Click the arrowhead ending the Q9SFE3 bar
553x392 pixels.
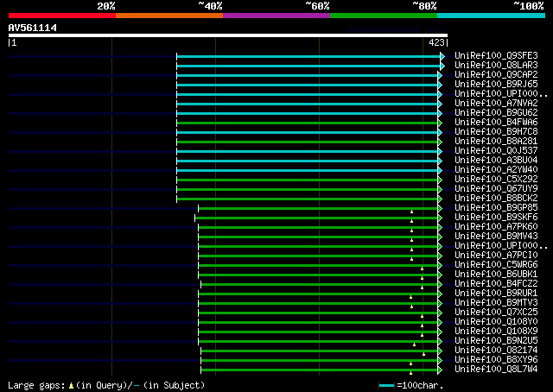pyautogui.click(x=442, y=56)
